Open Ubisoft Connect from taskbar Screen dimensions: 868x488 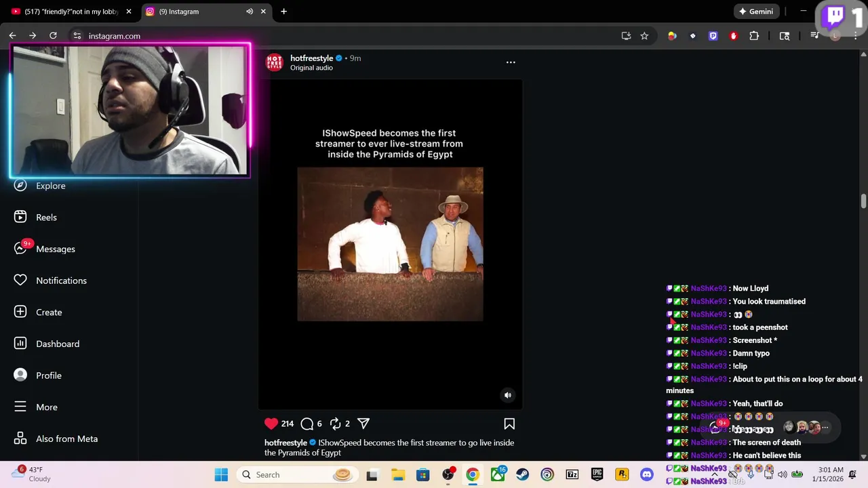click(x=547, y=474)
